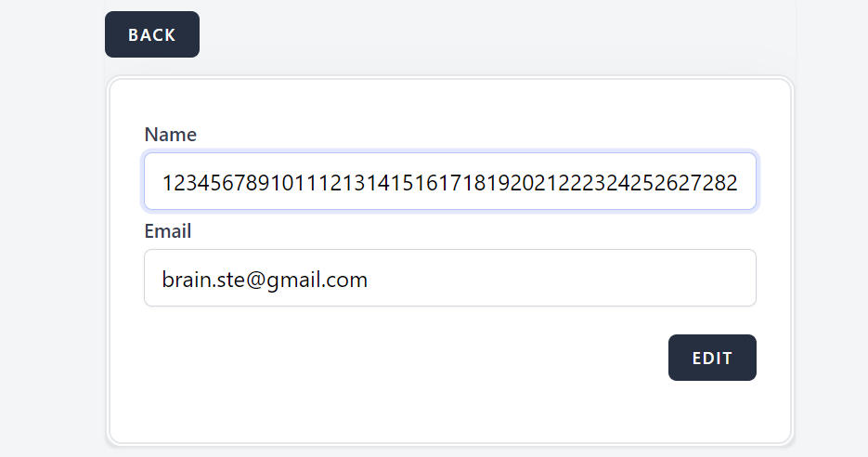Hit the dark BACK button at top
Image resolution: width=868 pixels, height=457 pixels.
click(151, 34)
